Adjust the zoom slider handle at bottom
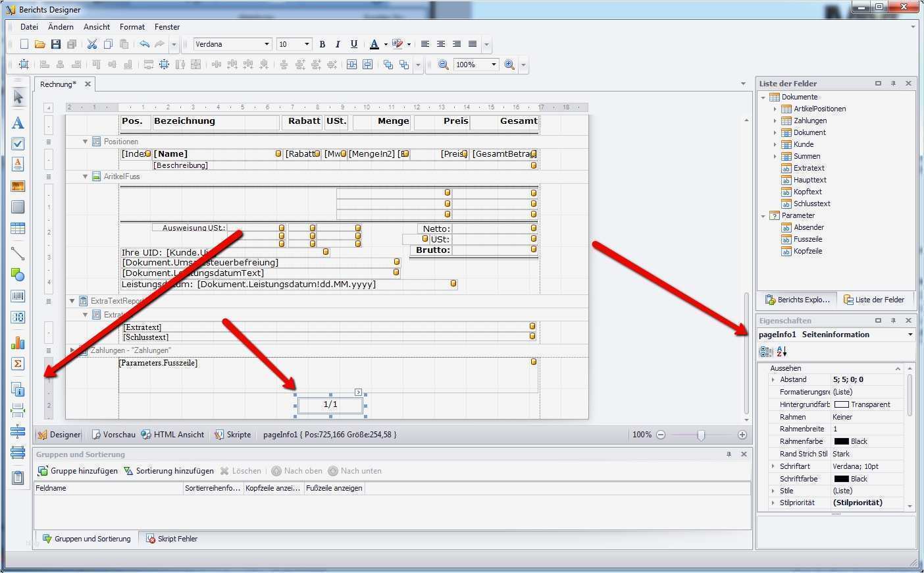The image size is (924, 573). (x=701, y=435)
